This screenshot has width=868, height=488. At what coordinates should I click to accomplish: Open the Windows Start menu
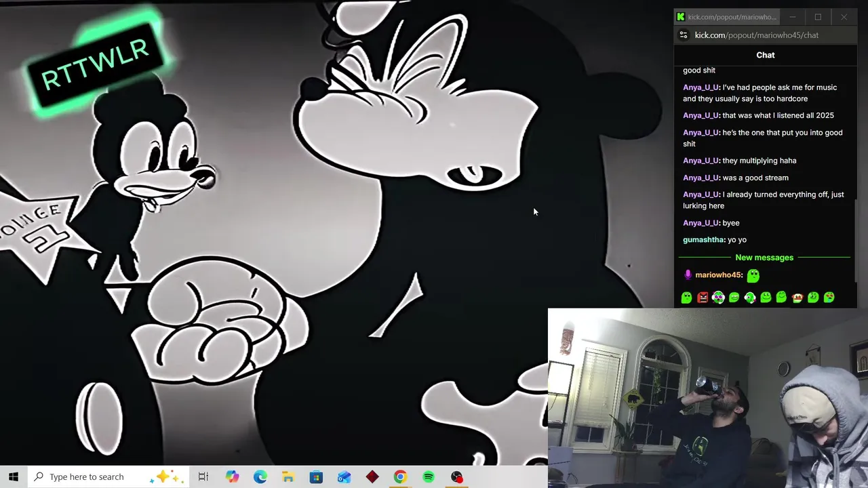tap(14, 476)
